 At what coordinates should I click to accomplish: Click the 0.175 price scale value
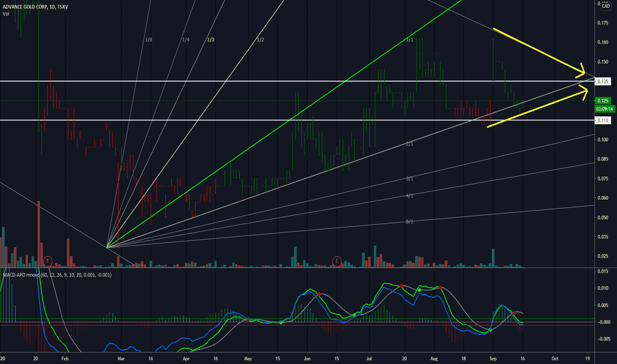coord(602,23)
